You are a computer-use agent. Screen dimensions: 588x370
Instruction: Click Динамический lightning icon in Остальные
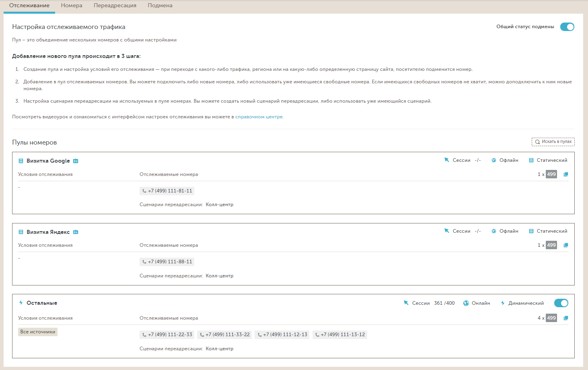point(503,303)
